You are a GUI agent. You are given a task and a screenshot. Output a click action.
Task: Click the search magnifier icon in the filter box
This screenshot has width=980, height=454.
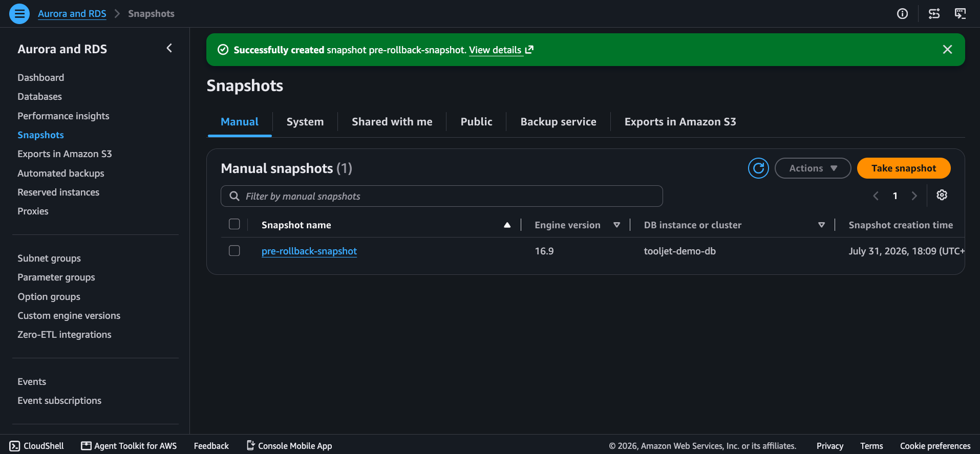(x=235, y=196)
